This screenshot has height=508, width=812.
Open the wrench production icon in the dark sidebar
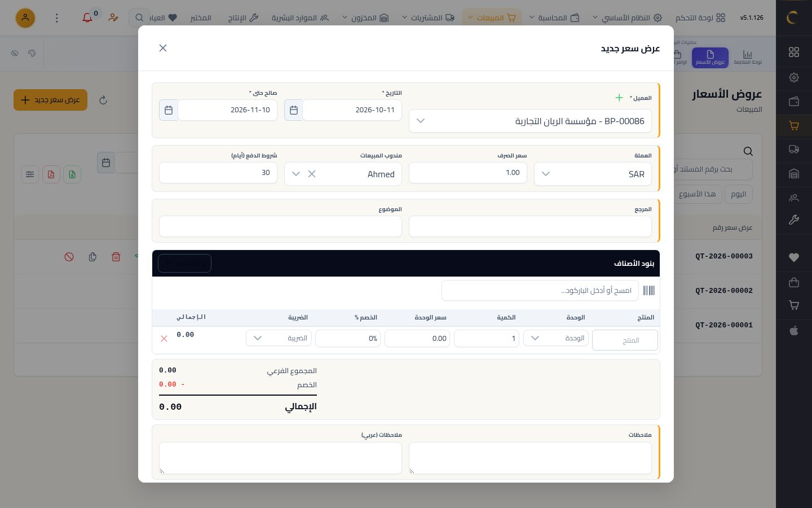(794, 220)
